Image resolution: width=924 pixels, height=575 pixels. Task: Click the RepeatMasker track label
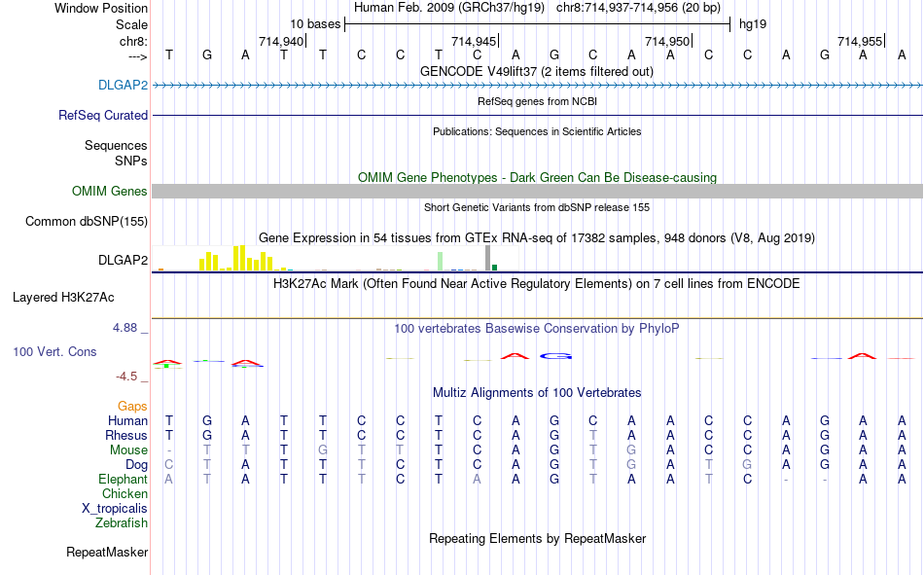pos(107,552)
